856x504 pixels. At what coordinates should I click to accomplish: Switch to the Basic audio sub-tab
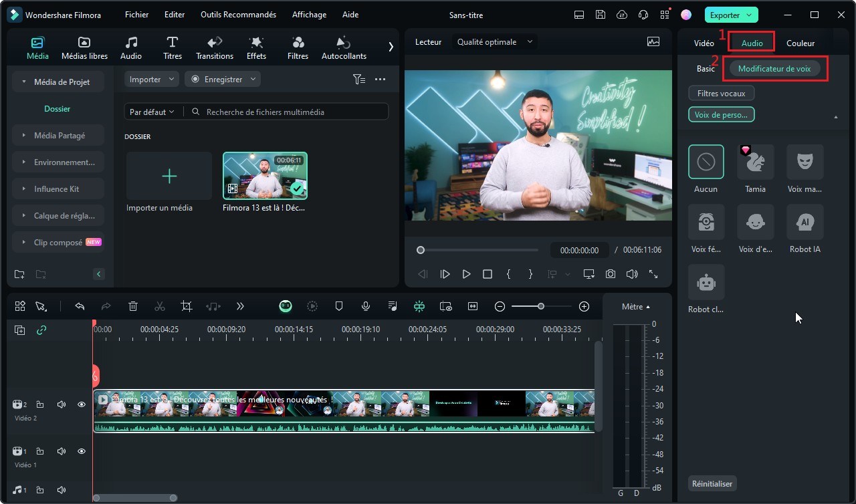pos(706,69)
